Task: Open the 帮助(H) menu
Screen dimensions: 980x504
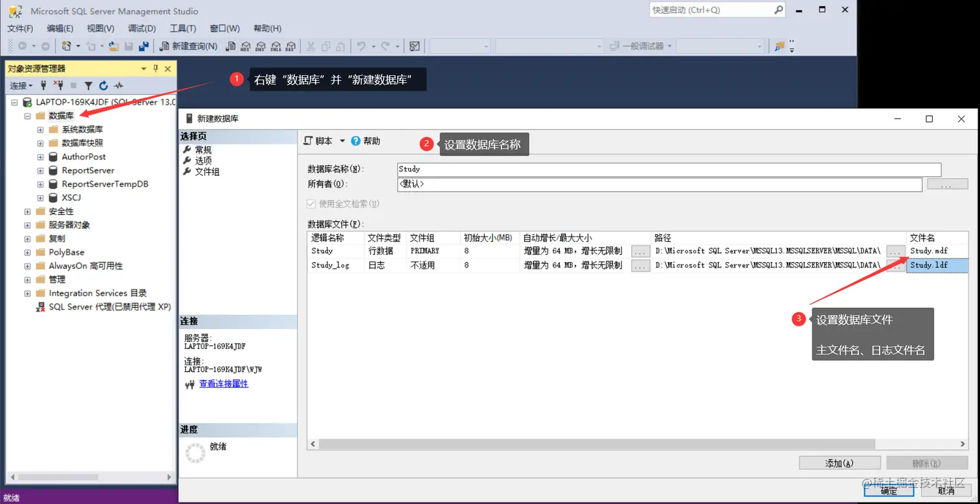Action: pyautogui.click(x=267, y=29)
